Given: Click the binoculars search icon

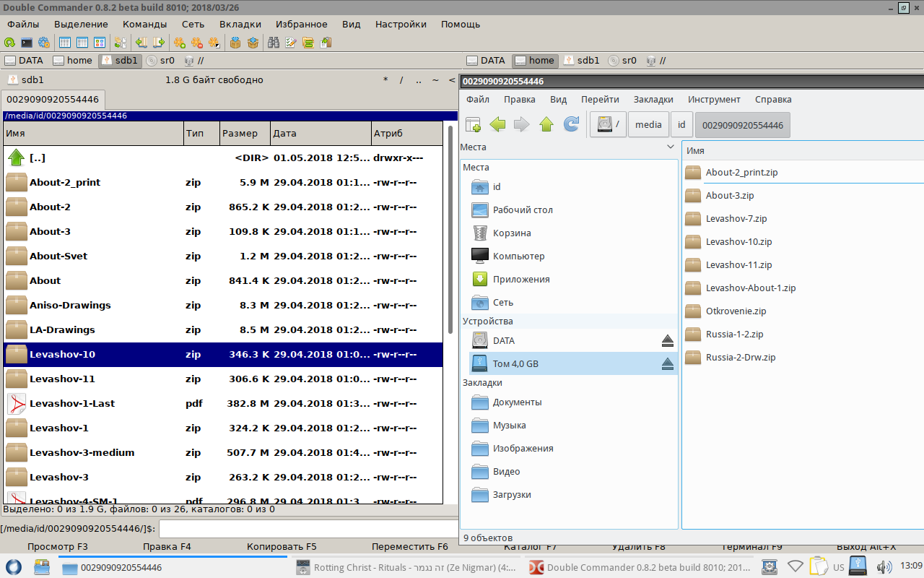Looking at the screenshot, I should [x=274, y=43].
